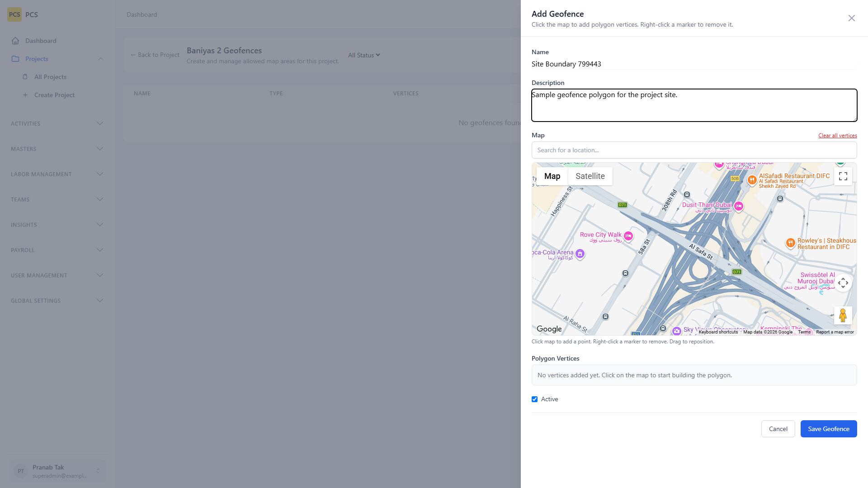Click Clear all vertices link
This screenshot has width=868, height=488.
coord(837,136)
